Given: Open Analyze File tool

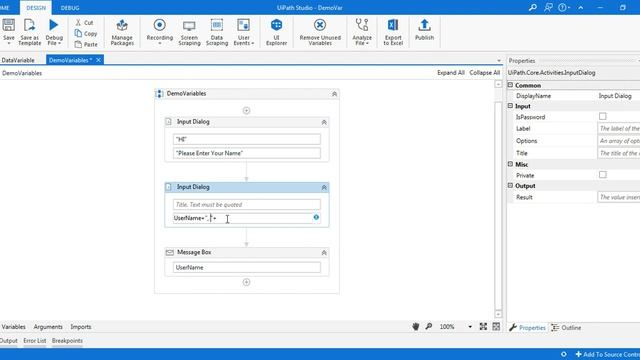Looking at the screenshot, I should coord(362,32).
